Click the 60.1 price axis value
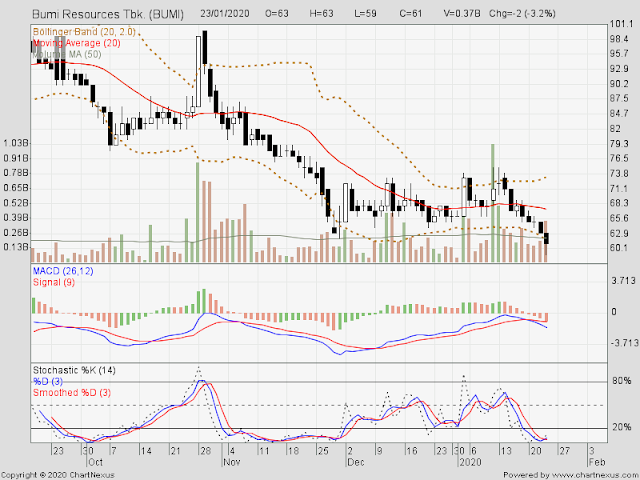640x480 pixels. 619,248
